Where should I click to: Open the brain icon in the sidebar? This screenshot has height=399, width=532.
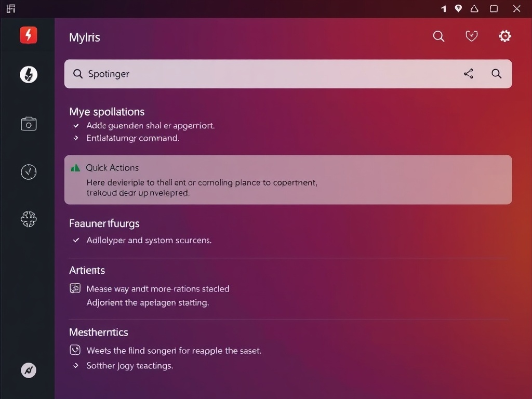click(28, 219)
